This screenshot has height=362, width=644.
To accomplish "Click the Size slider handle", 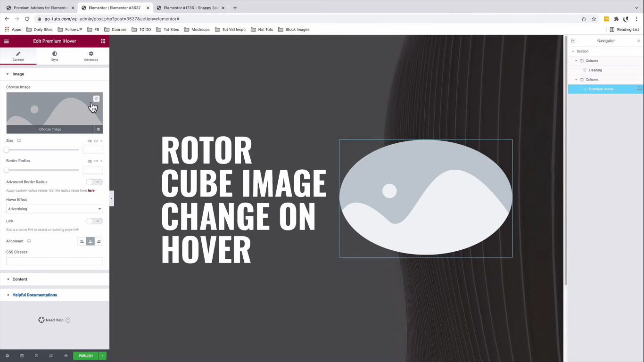I will click(x=7, y=150).
